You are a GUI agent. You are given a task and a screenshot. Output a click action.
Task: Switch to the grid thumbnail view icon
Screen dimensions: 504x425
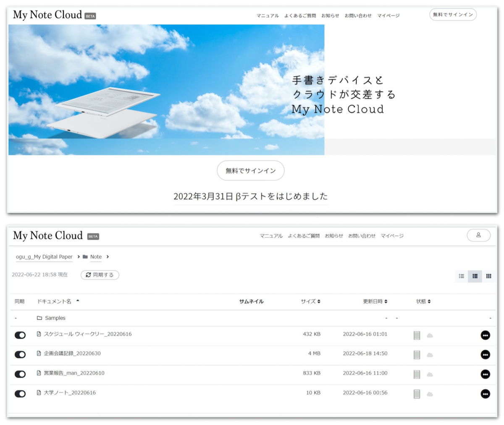pos(488,276)
